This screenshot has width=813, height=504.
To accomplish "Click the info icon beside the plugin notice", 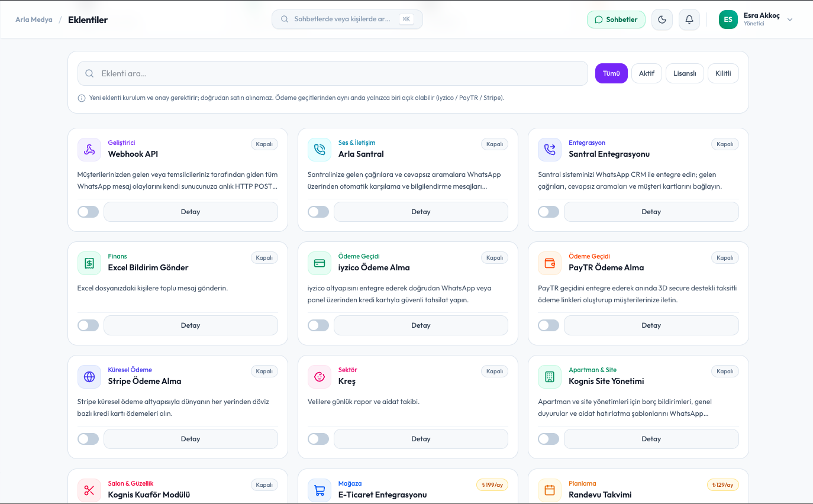I will tap(82, 98).
